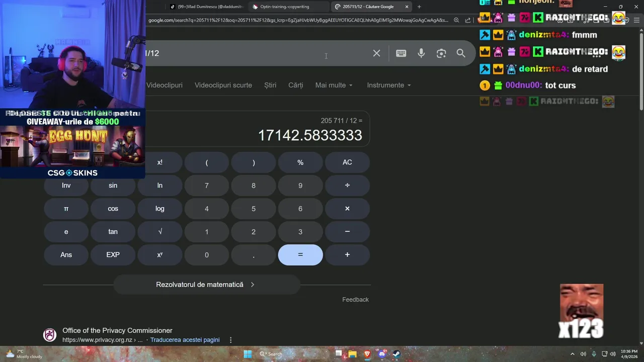The height and width of the screenshot is (362, 644).
Task: Click the calculator 0 key
Action: [x=206, y=255]
